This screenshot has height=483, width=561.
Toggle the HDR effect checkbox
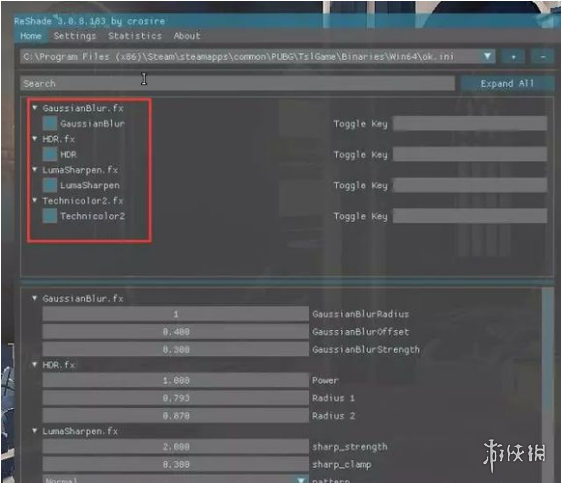coord(50,154)
